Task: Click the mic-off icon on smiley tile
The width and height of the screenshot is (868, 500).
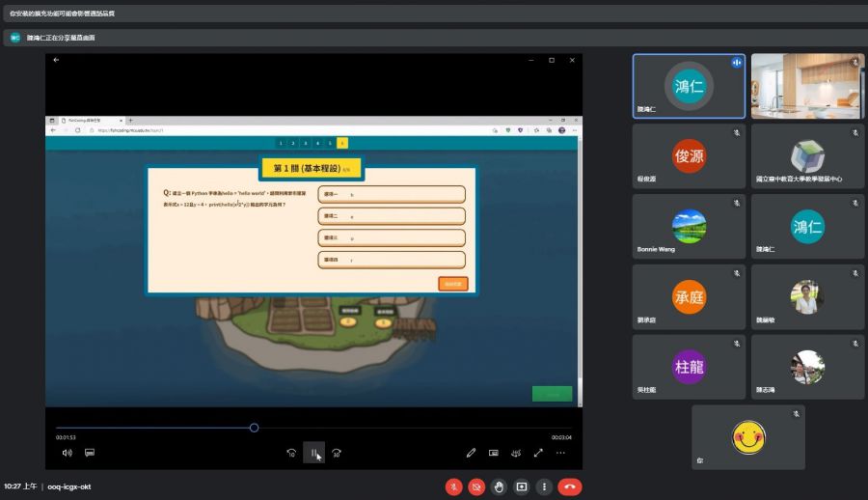Action: tap(796, 414)
